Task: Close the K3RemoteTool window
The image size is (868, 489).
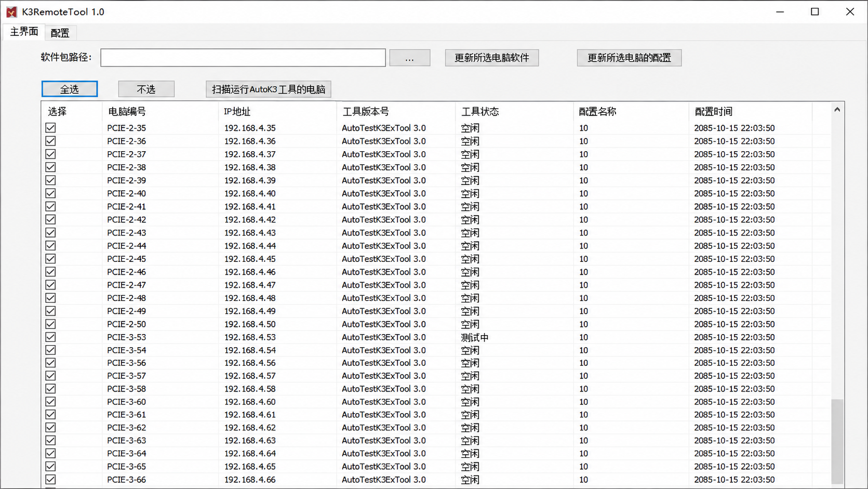Action: click(x=850, y=11)
